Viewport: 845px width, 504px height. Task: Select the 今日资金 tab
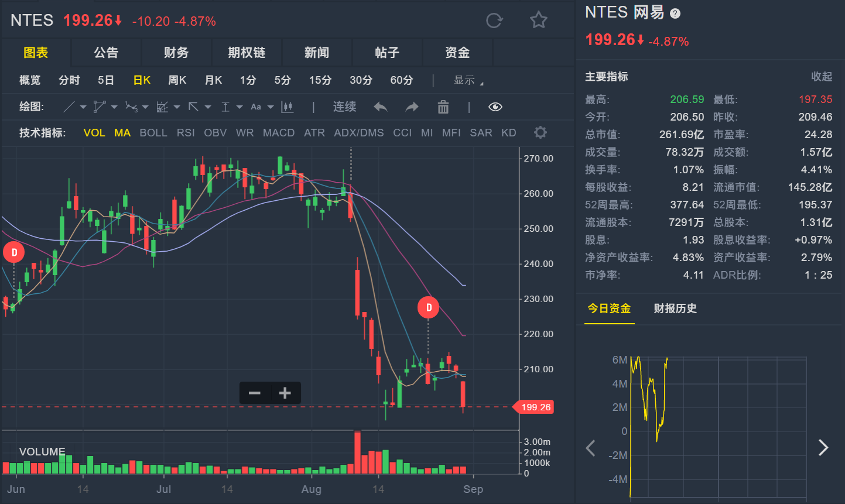tap(610, 308)
